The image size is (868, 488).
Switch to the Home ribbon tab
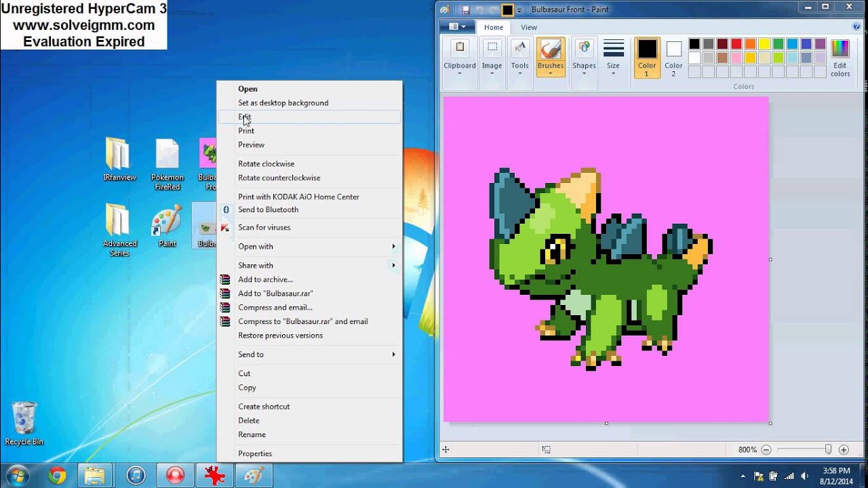click(494, 27)
